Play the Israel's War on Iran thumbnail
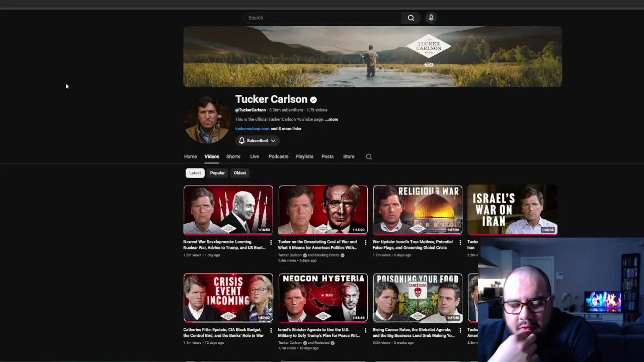 coord(512,210)
